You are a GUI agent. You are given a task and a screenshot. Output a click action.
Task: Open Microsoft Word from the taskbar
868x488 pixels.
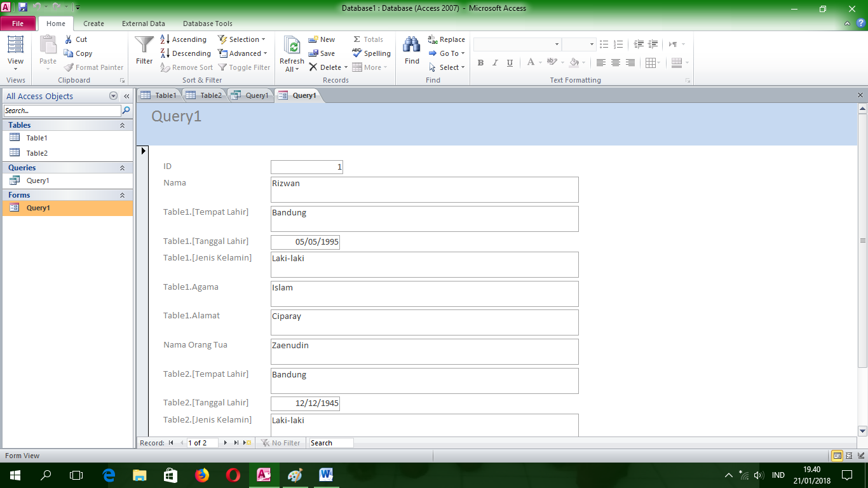click(x=326, y=475)
